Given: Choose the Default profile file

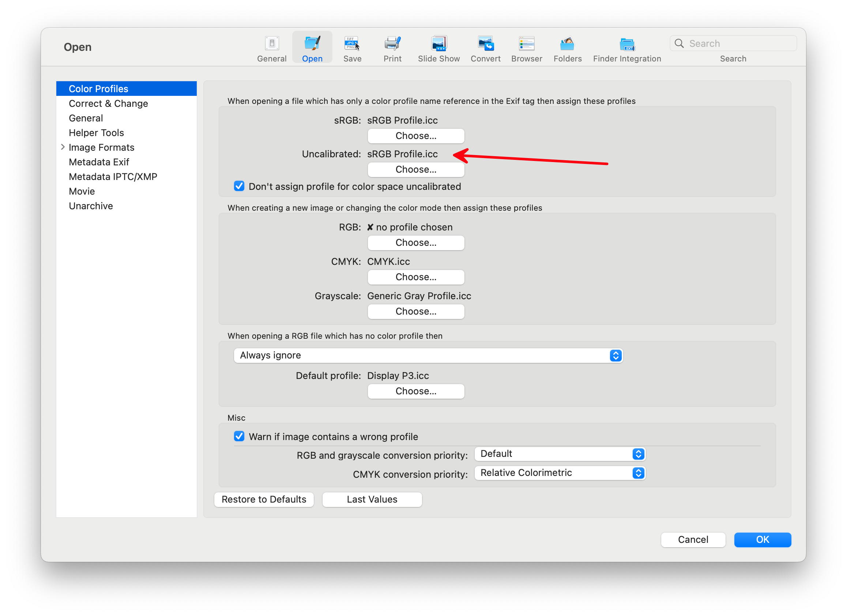Looking at the screenshot, I should 416,391.
